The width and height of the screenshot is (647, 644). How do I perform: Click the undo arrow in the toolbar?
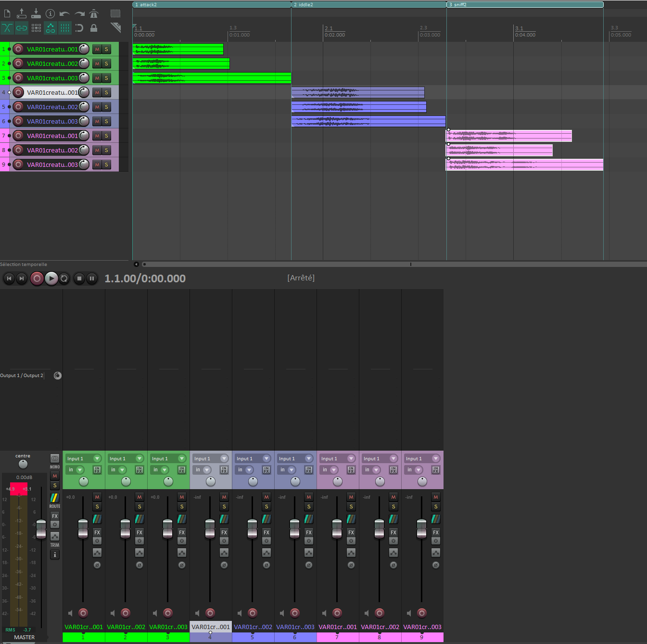point(64,13)
